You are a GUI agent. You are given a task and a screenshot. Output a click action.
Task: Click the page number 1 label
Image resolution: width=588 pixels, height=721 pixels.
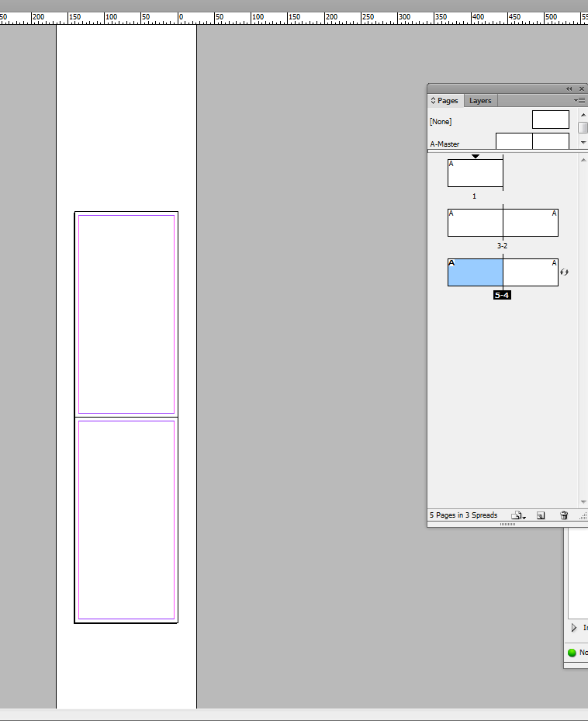[x=475, y=196]
